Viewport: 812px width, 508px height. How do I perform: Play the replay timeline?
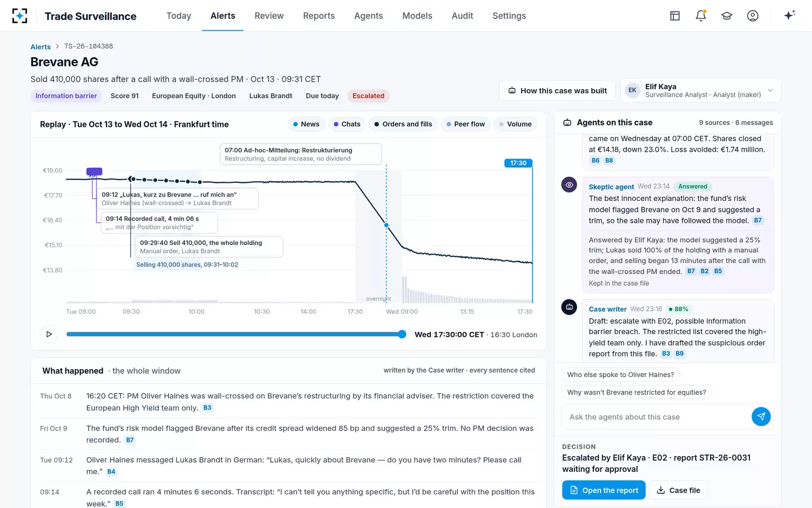49,334
